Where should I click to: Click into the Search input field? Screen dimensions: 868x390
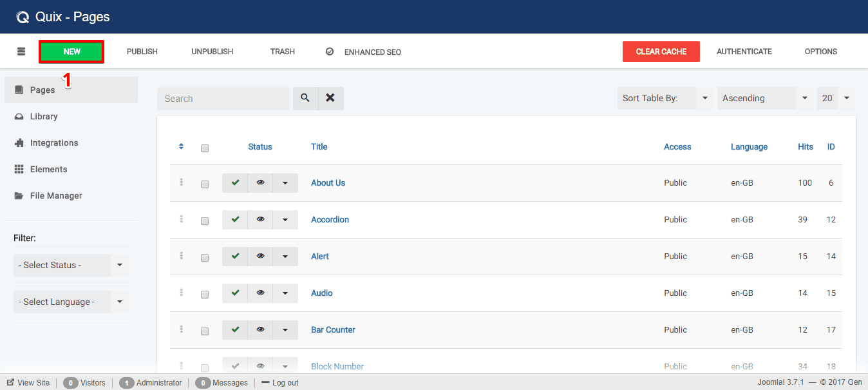click(x=223, y=99)
